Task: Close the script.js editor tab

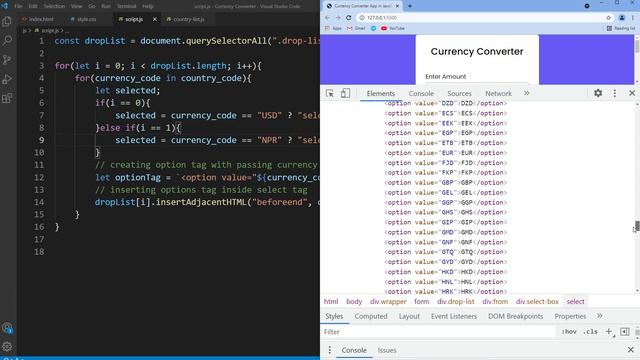Action: (x=155, y=19)
